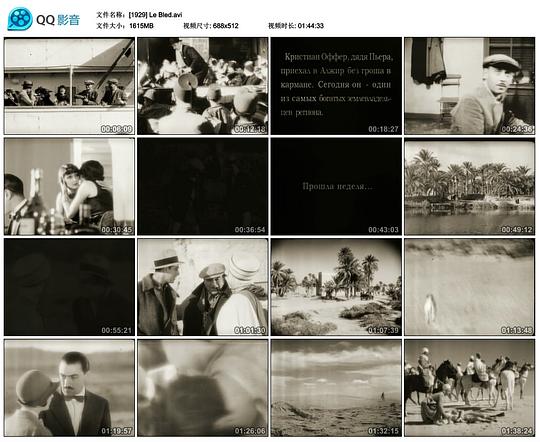Select the man in bow tie thumbnail at 01:19:57
The image size is (540, 442).
[x=69, y=388]
